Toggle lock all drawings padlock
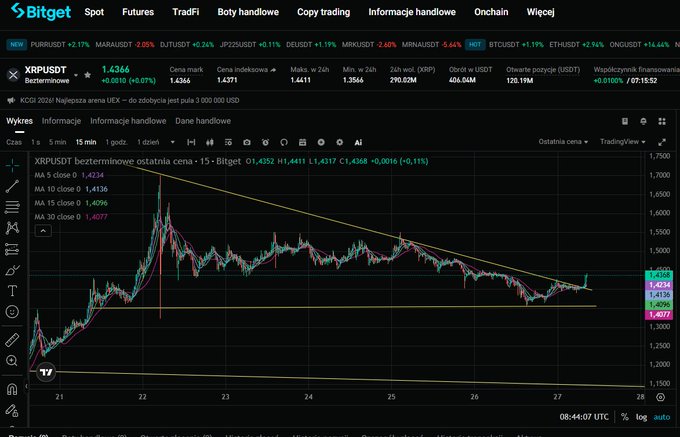Screen dimensions: 680x437 12,410
